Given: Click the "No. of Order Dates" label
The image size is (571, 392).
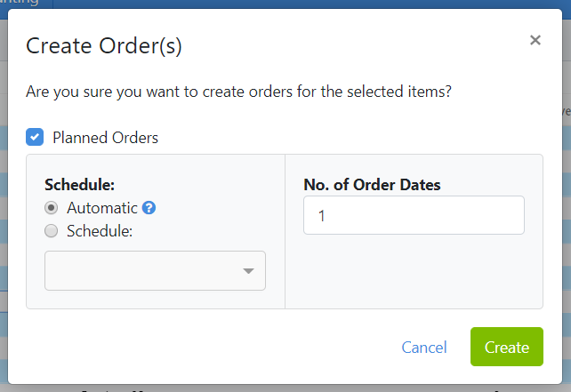Looking at the screenshot, I should 372,185.
